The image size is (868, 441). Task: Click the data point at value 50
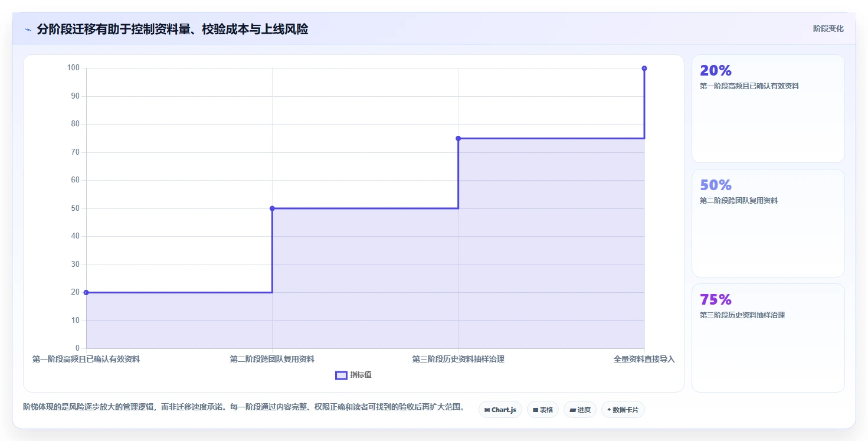[272, 208]
